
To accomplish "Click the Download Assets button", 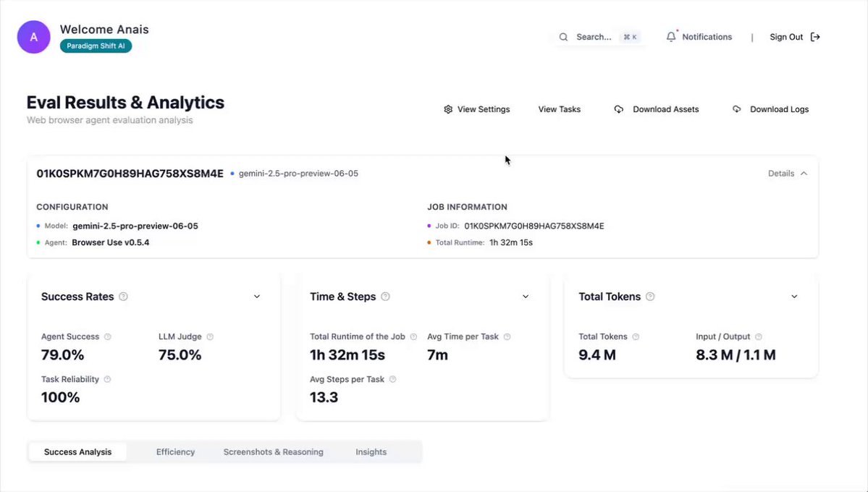I will (657, 109).
